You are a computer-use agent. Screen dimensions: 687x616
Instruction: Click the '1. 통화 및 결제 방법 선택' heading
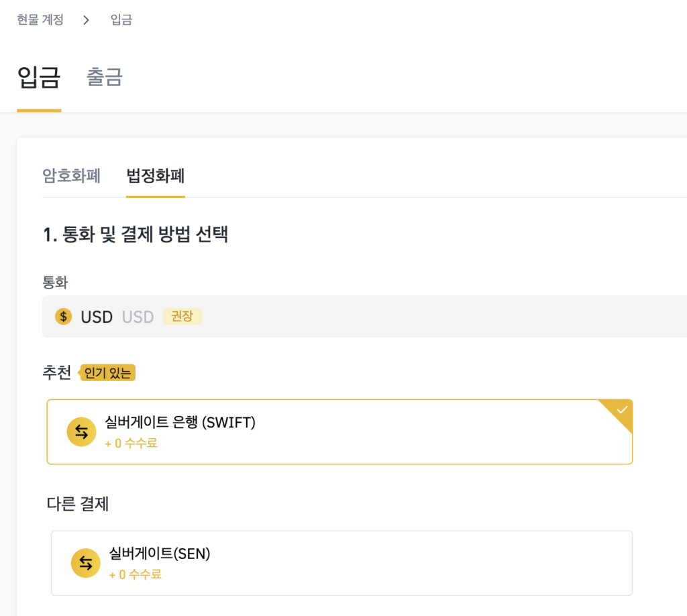click(136, 235)
